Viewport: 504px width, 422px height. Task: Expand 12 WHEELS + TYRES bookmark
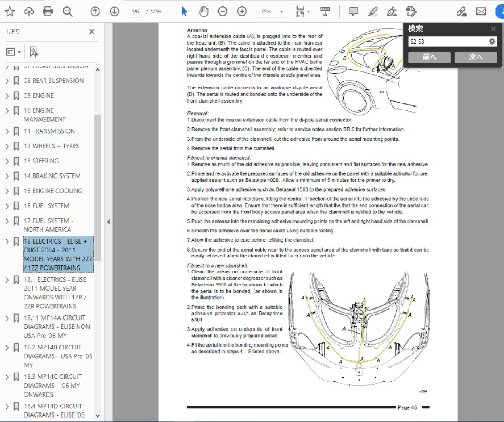[7, 146]
